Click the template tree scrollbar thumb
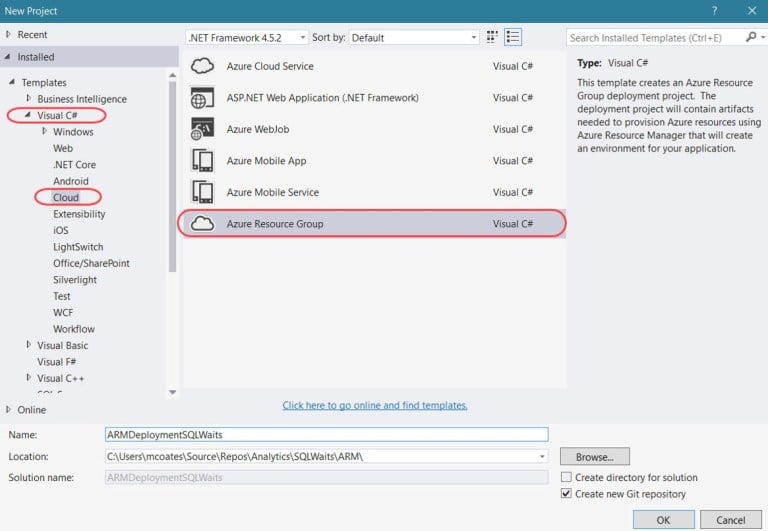The width and height of the screenshot is (768, 531). pyautogui.click(x=172, y=176)
